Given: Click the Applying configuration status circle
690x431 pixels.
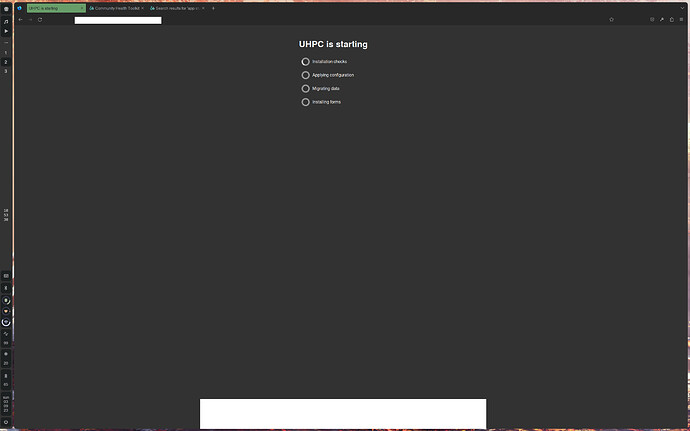Looking at the screenshot, I should click(306, 75).
